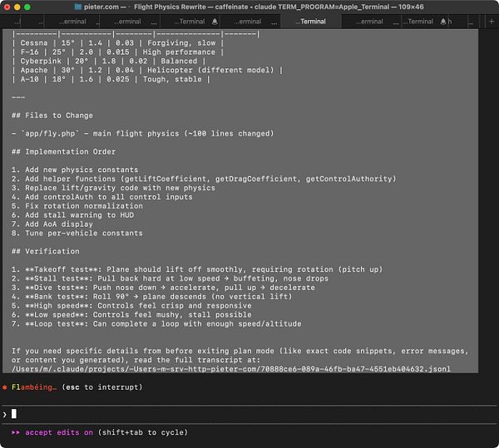Click the A-10 'Tough, stable' row
499x448 pixels.
[x=111, y=79]
